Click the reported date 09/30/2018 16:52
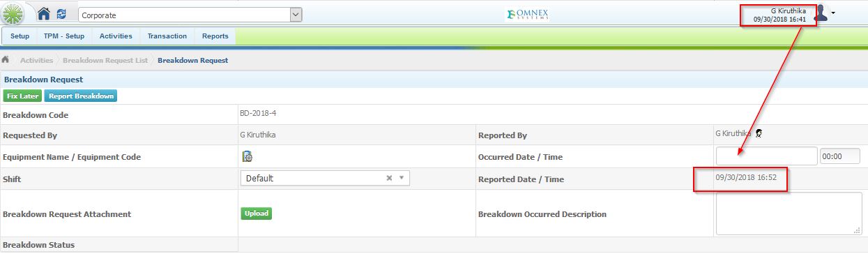868x254 pixels. [746, 178]
